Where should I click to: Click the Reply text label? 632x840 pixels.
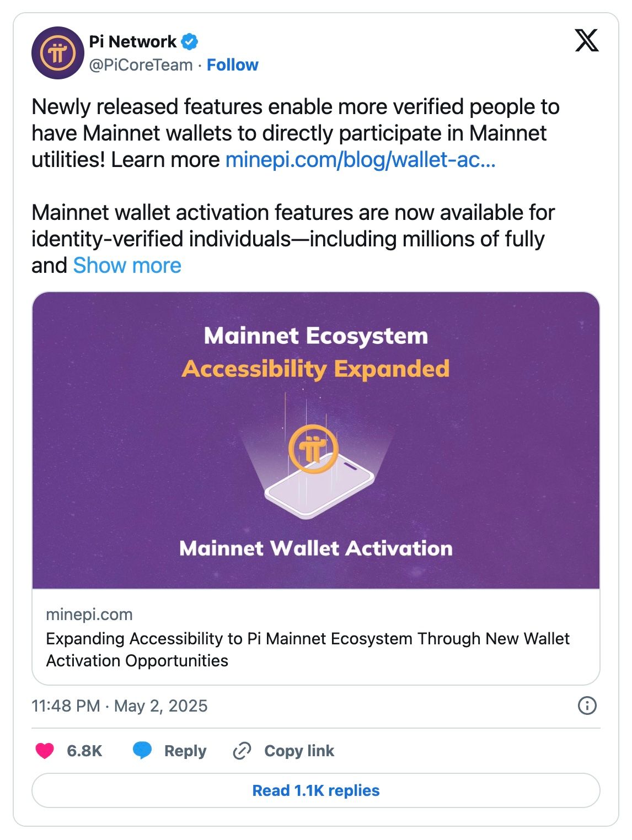coord(185,751)
